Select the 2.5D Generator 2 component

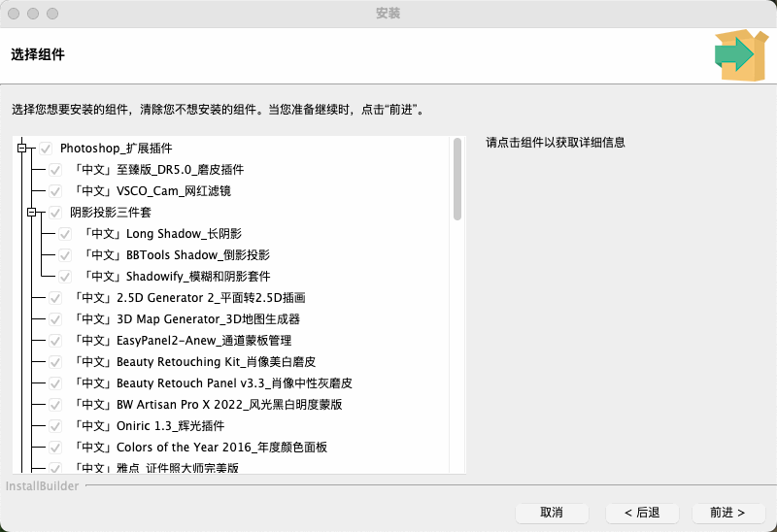click(x=190, y=298)
